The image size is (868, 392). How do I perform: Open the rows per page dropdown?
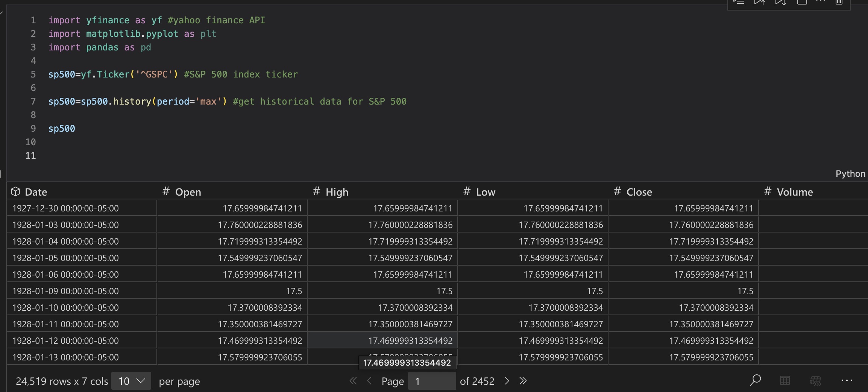click(131, 381)
